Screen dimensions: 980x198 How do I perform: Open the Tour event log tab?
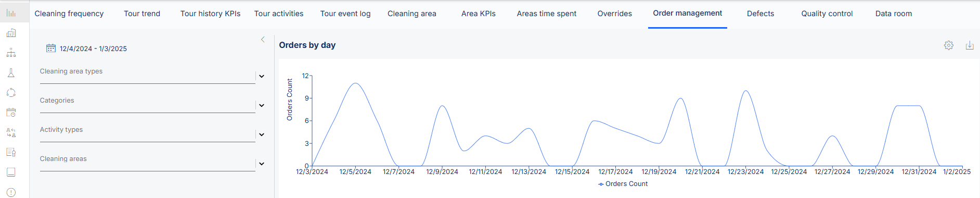pyautogui.click(x=345, y=14)
